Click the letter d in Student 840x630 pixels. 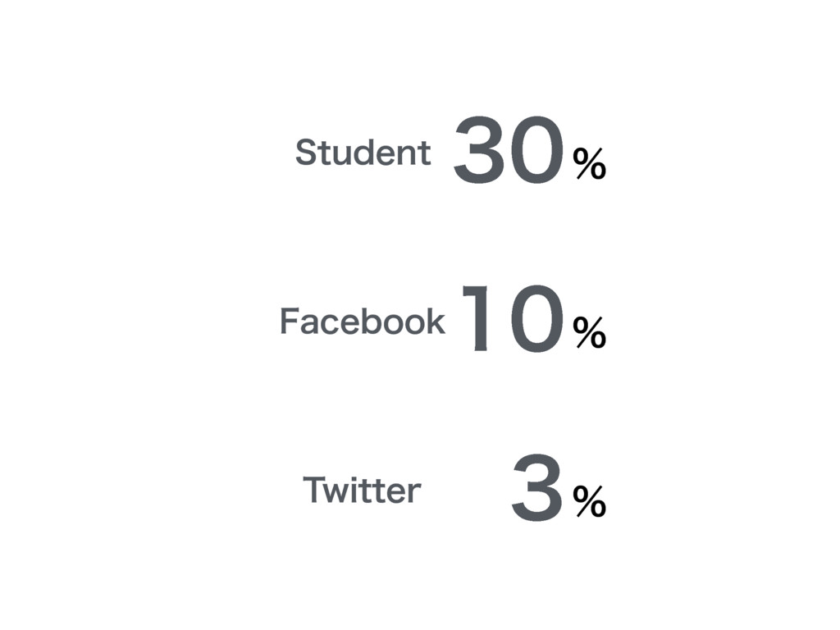tap(364, 152)
